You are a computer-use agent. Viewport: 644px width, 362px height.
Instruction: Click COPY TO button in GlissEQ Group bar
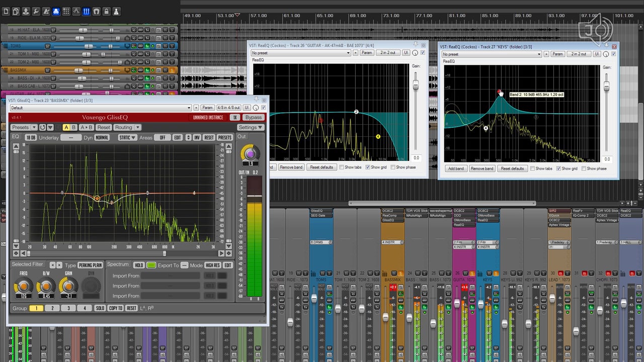coord(116,308)
